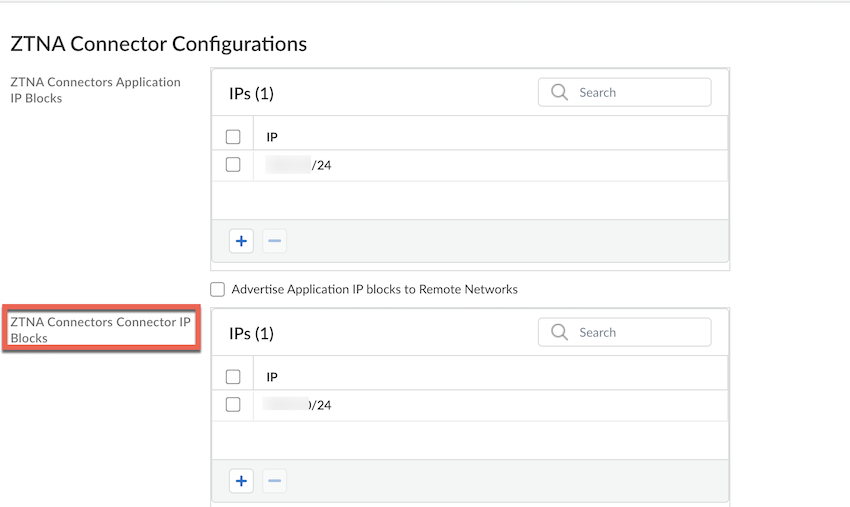
Task: Click the ZTNA Connectors Application IP Blocks label
Action: [95, 90]
